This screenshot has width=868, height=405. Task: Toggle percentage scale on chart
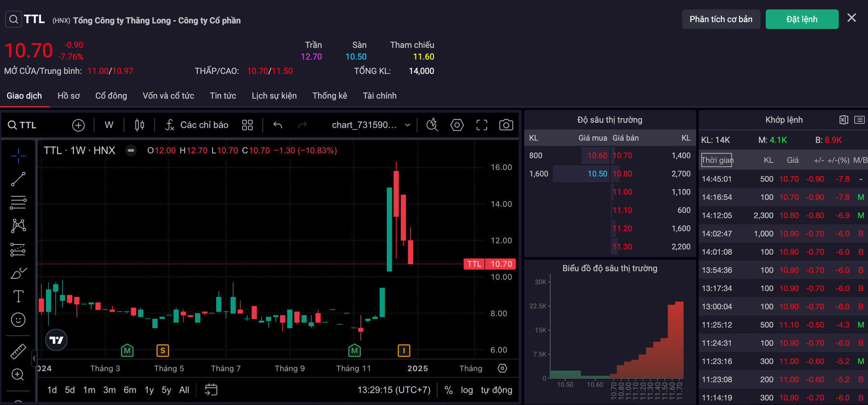(x=448, y=390)
